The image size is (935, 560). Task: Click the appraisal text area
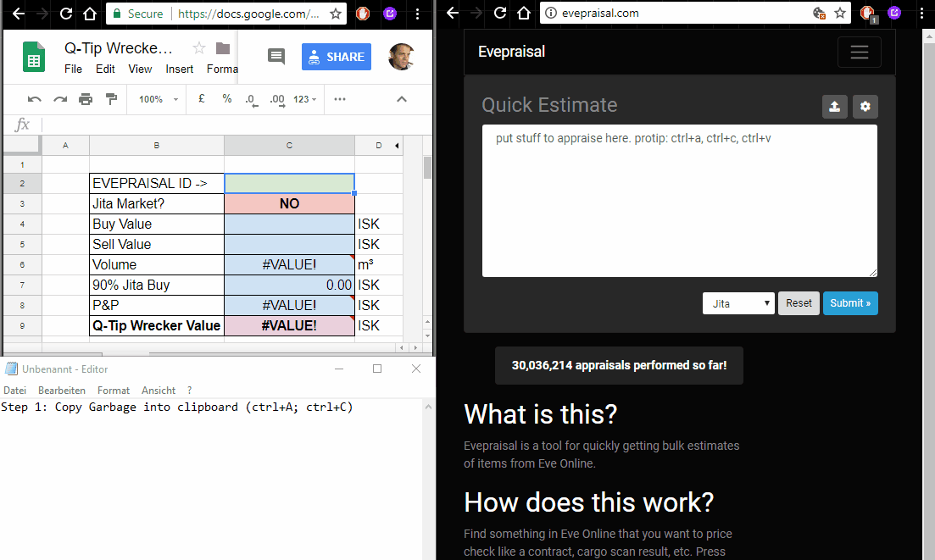pyautogui.click(x=679, y=201)
